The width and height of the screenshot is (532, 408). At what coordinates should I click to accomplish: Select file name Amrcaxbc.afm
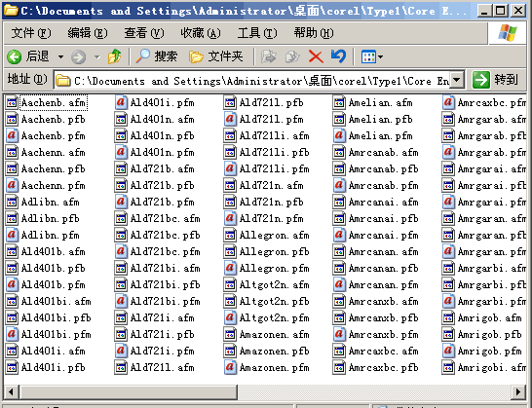click(x=383, y=352)
